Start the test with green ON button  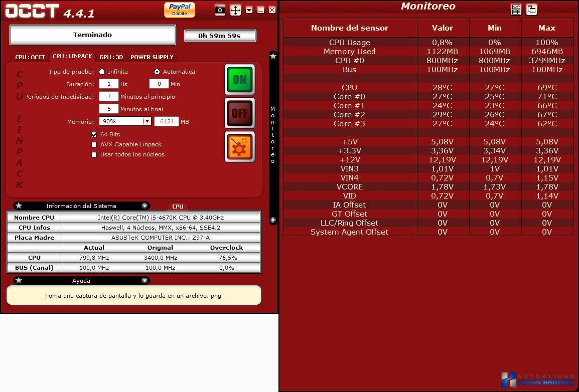point(239,79)
